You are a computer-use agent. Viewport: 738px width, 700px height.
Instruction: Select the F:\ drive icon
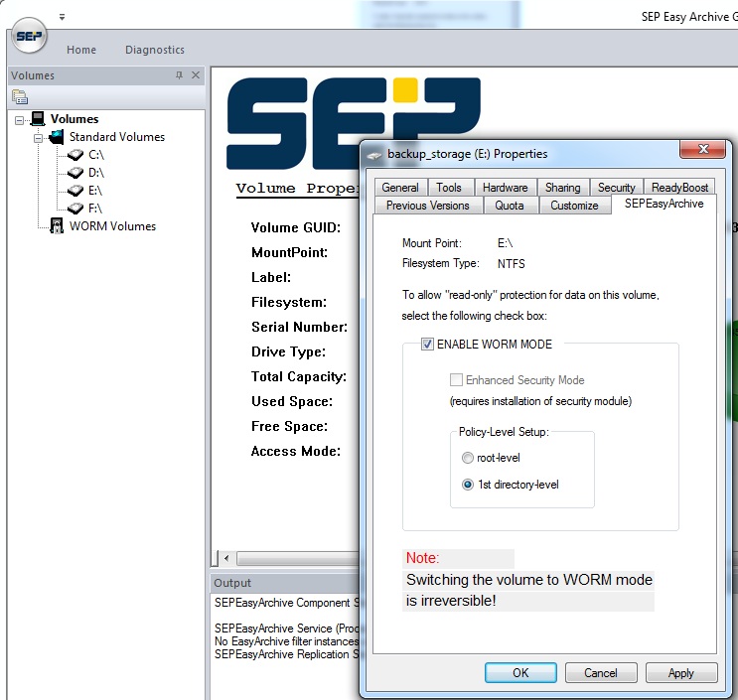point(75,209)
